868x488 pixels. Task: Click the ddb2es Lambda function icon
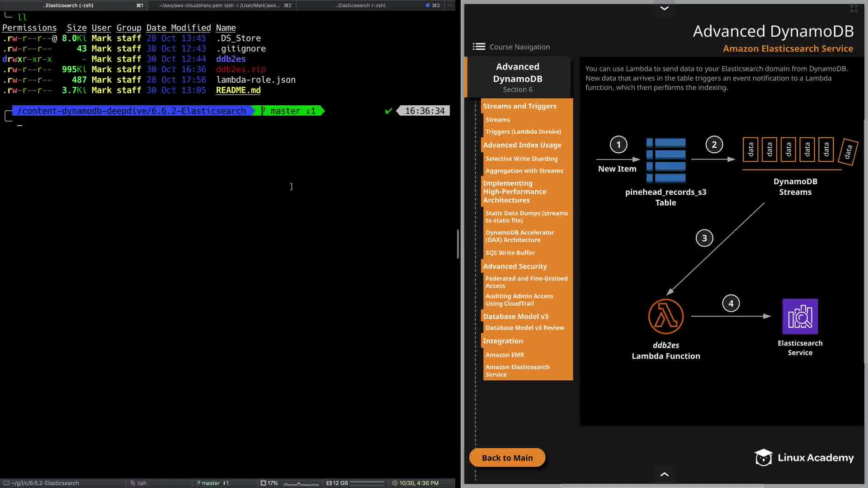(665, 316)
